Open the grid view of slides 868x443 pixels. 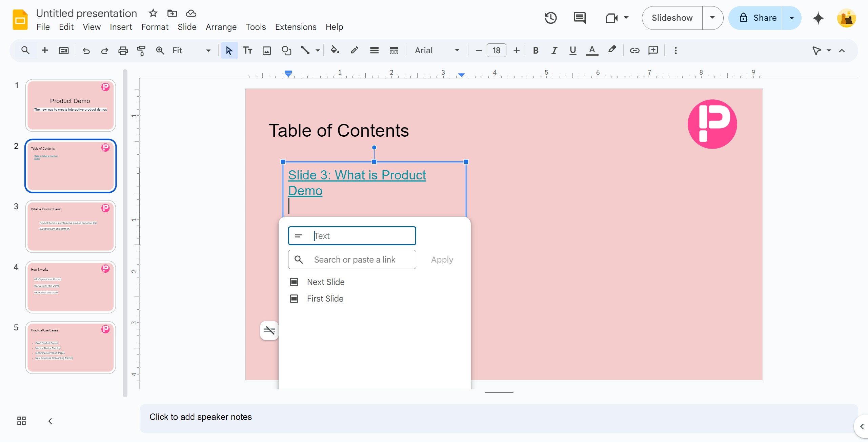click(21, 421)
